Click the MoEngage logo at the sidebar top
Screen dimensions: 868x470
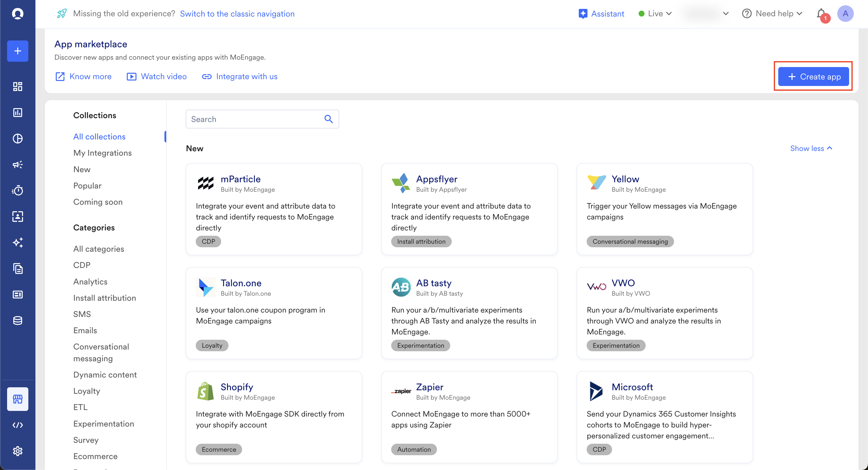(17, 14)
